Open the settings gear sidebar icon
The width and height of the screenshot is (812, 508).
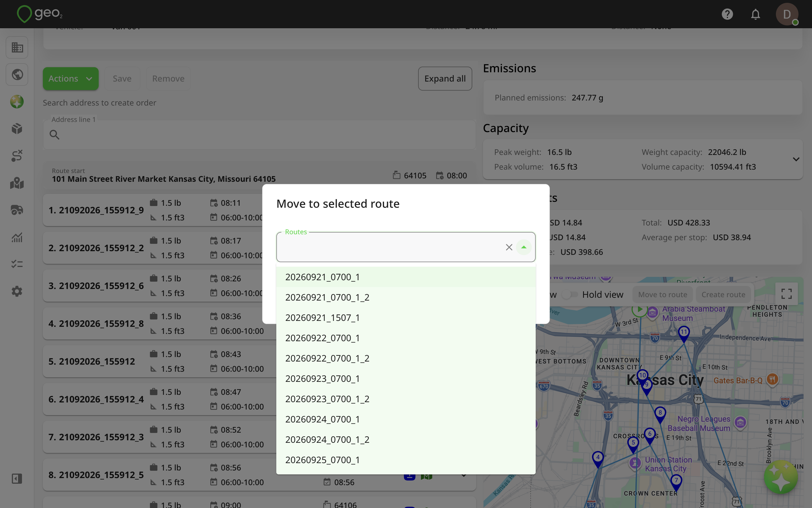[17, 291]
